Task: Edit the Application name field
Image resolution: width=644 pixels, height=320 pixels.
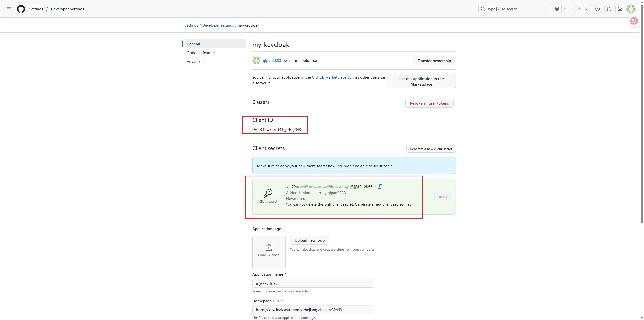Action: tap(313, 283)
